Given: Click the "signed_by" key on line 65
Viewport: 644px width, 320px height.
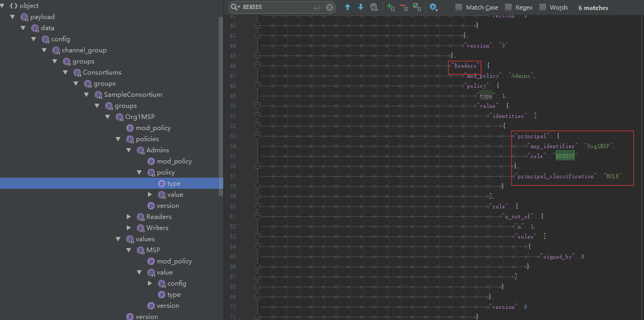Looking at the screenshot, I should tap(557, 257).
